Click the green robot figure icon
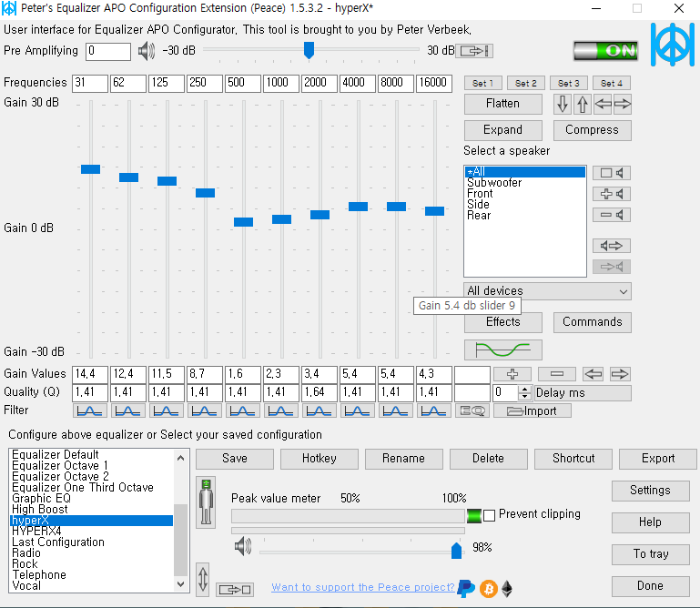The image size is (700, 608). pyautogui.click(x=206, y=502)
